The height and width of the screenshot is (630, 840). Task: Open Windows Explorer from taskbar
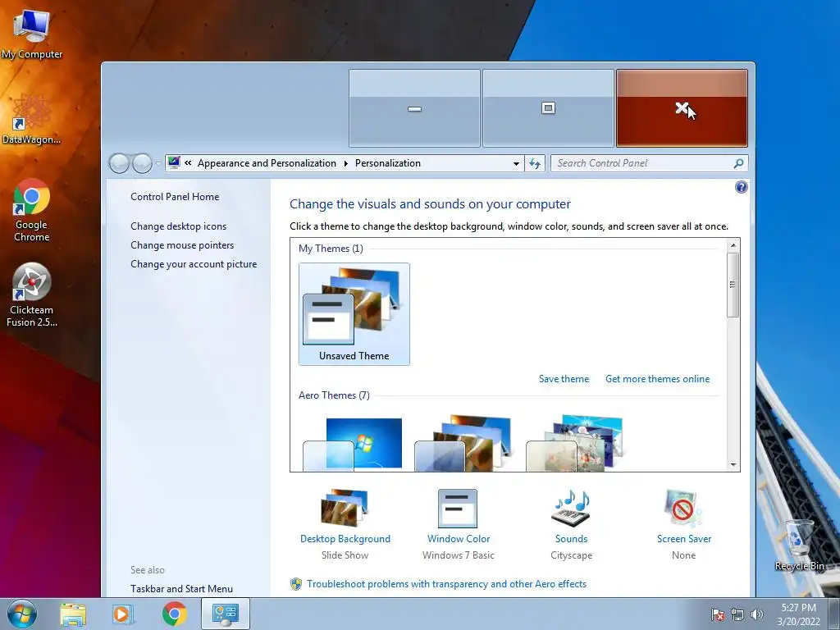[73, 614]
